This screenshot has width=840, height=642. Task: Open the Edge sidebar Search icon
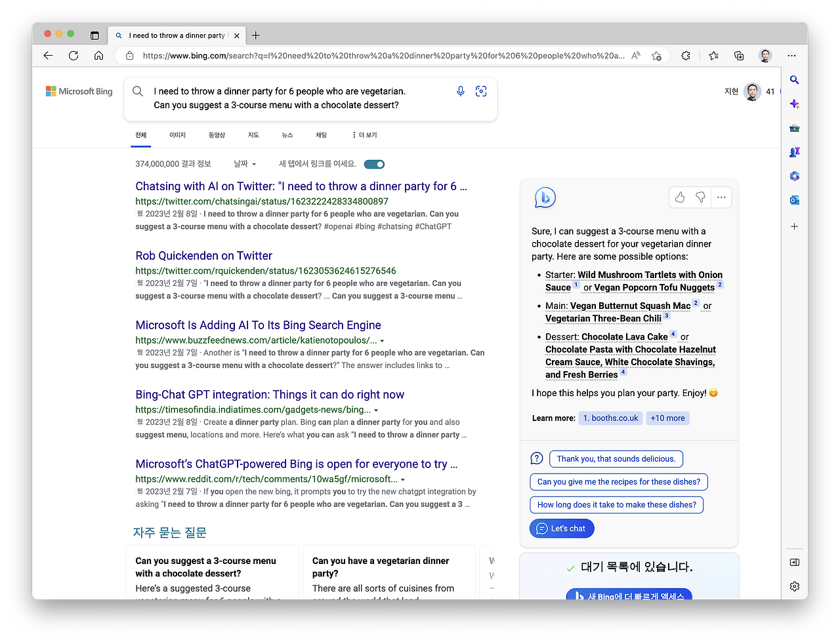click(795, 80)
